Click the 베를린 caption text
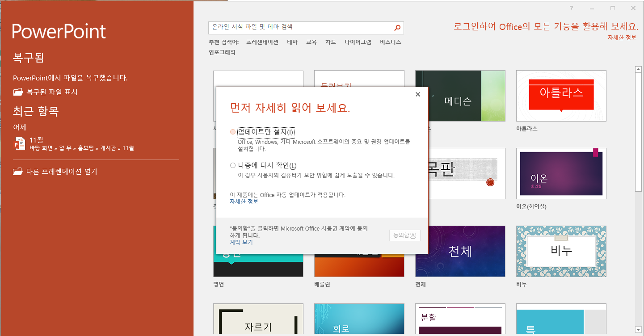This screenshot has width=644, height=336. (322, 284)
